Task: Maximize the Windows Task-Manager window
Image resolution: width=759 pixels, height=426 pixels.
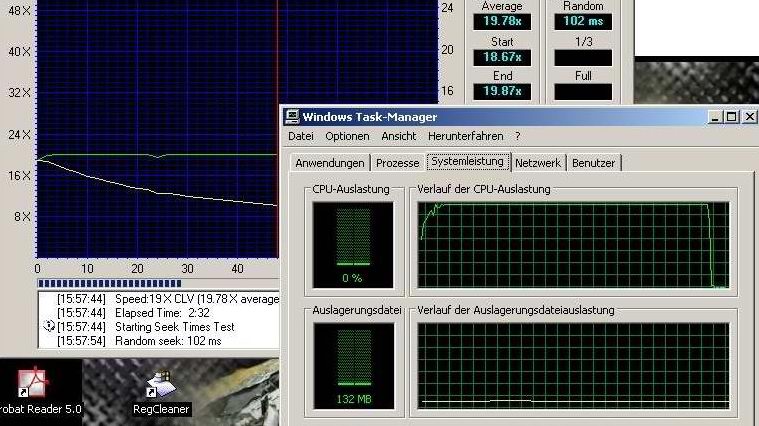Action: pos(731,117)
